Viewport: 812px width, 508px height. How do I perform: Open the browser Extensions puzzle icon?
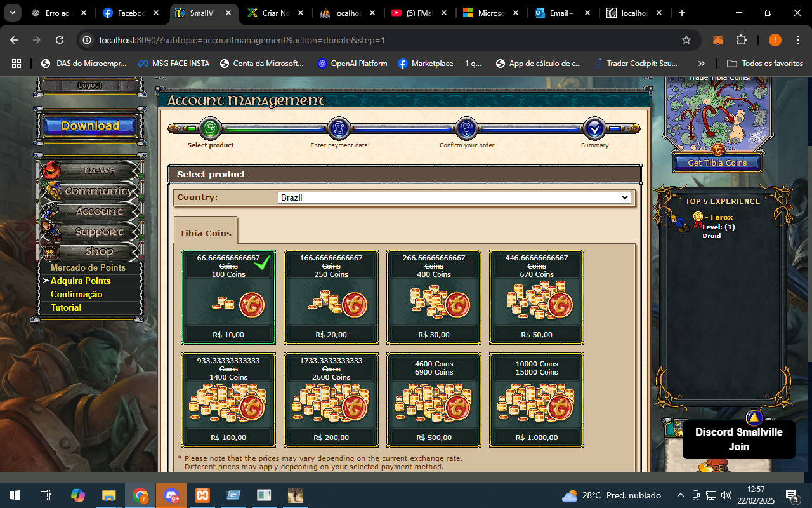tap(741, 40)
